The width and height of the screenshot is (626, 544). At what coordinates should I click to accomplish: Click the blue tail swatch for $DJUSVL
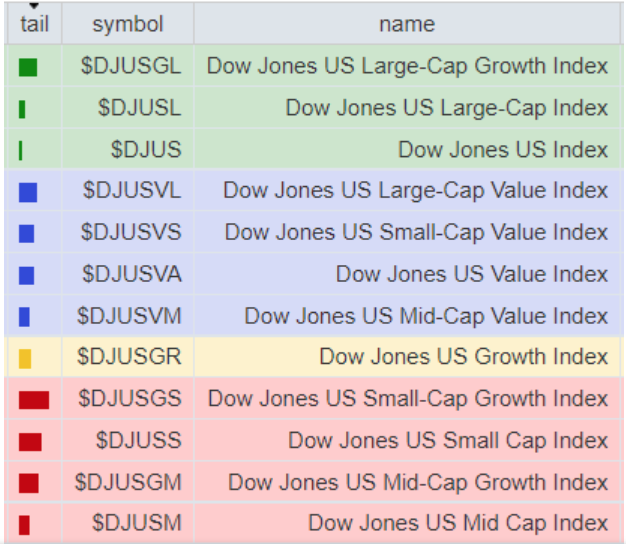pyautogui.click(x=27, y=192)
